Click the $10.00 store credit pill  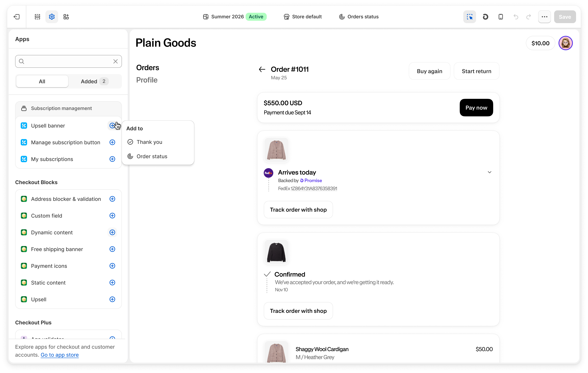tap(540, 43)
